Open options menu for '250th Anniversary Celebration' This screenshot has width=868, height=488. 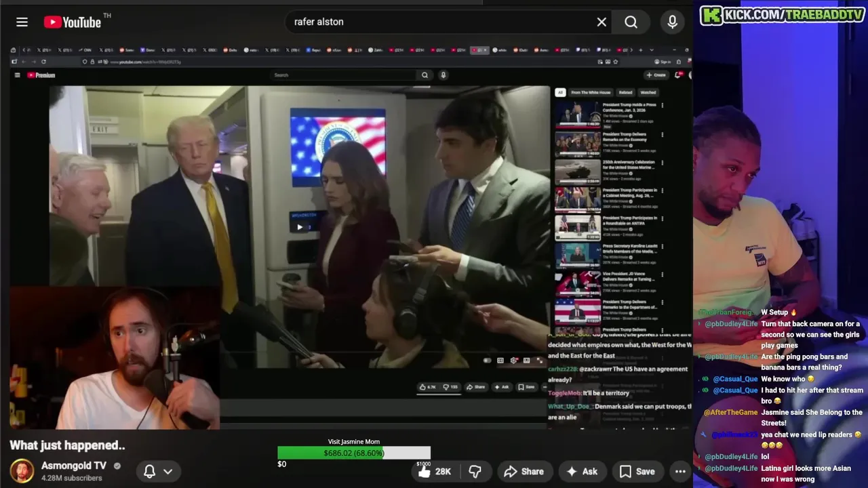tap(663, 163)
